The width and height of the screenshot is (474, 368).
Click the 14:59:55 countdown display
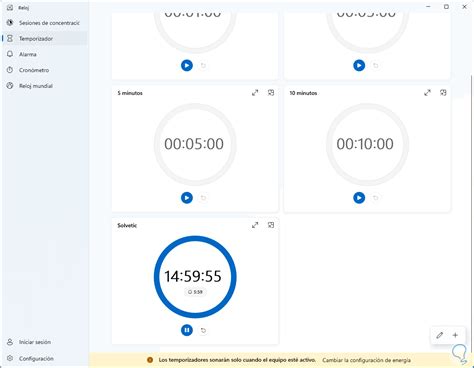[193, 276]
